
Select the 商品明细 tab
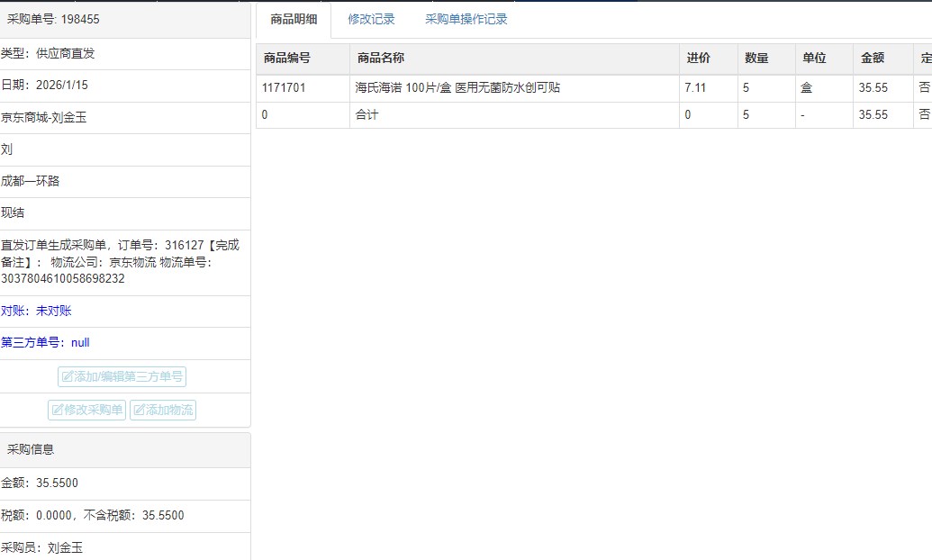(x=294, y=19)
